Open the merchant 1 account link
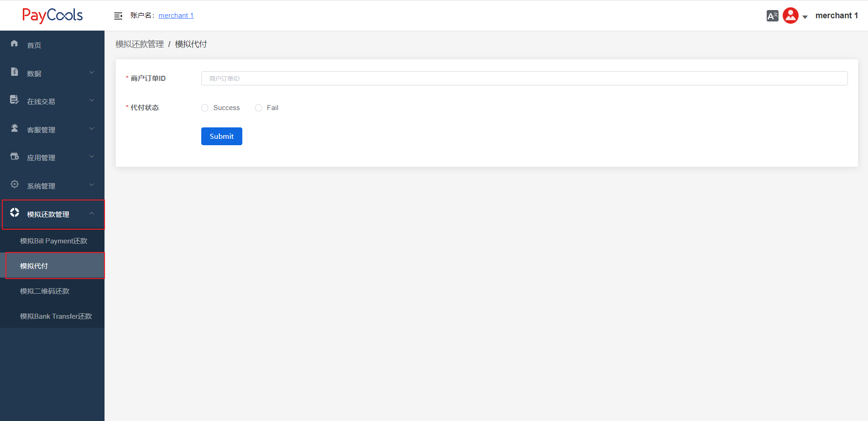 pos(176,15)
